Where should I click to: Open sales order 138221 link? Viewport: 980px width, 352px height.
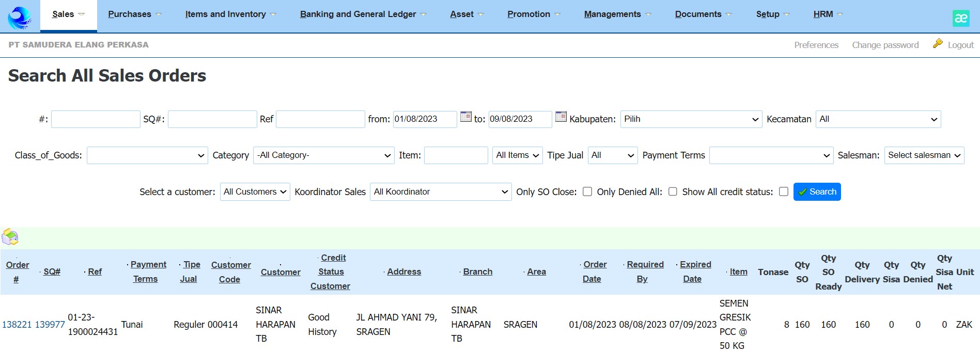click(x=17, y=325)
